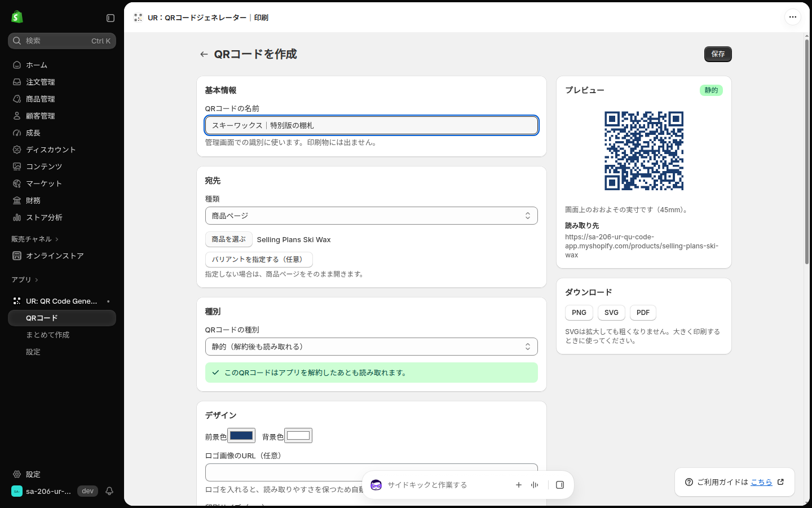Select the QRコード sidebar tab
Image resolution: width=812 pixels, height=508 pixels.
62,318
